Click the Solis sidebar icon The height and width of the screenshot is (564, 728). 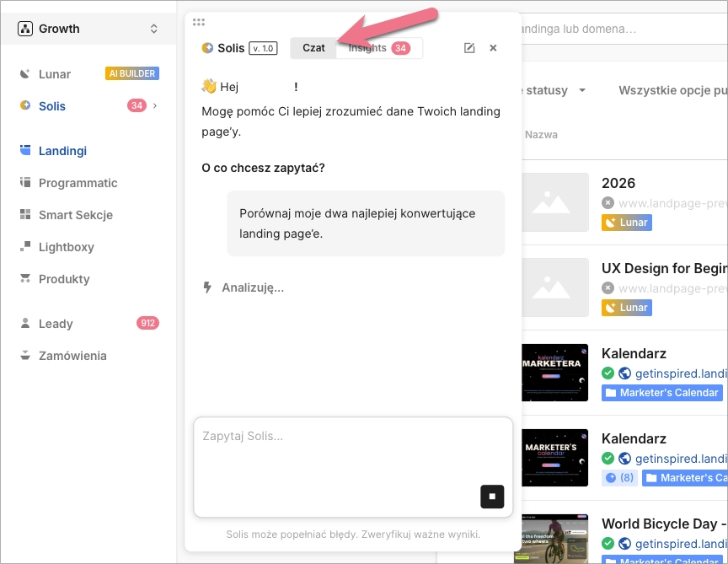[25, 105]
